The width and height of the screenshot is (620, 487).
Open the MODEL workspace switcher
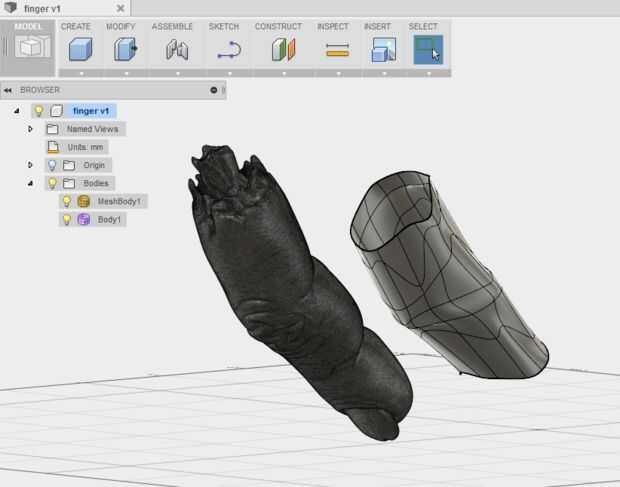point(28,47)
